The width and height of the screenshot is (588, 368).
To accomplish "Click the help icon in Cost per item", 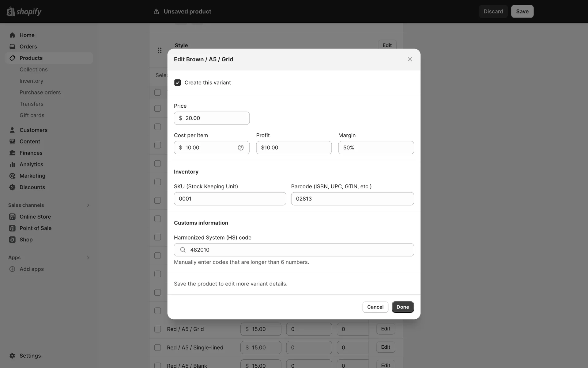I will (241, 148).
